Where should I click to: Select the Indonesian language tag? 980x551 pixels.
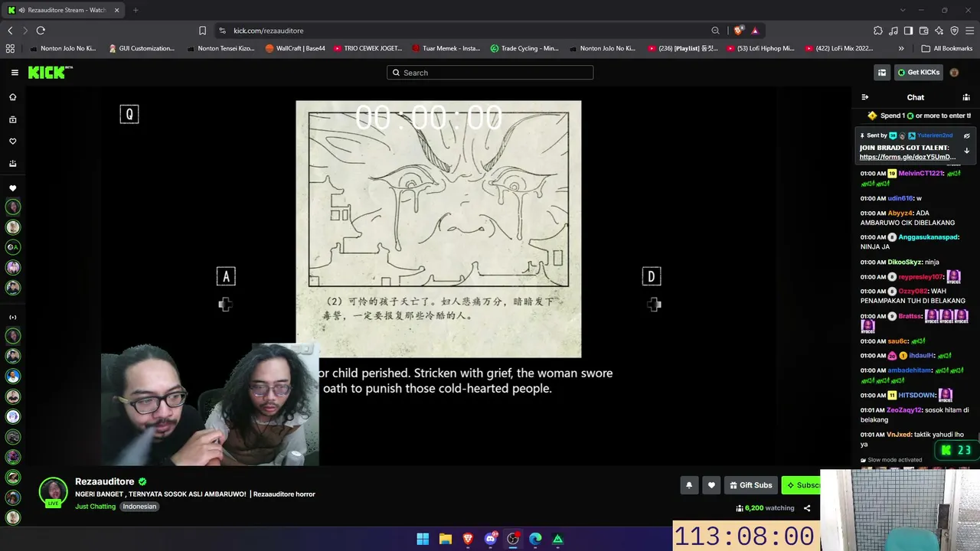(139, 507)
